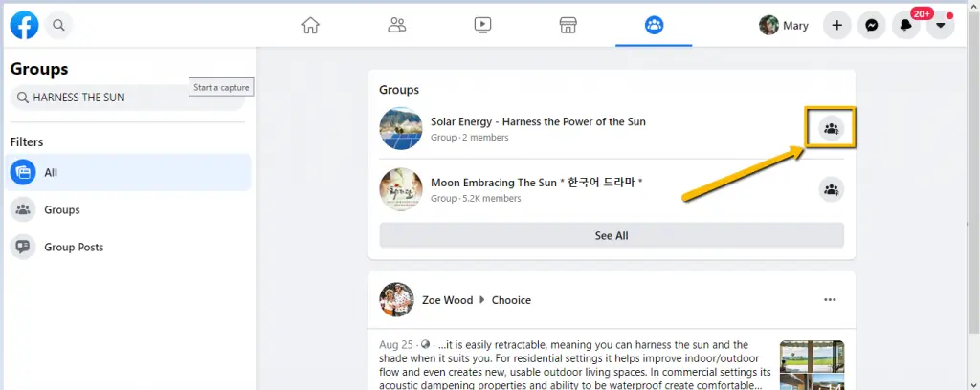Expand the account dropdown arrow

click(x=940, y=26)
